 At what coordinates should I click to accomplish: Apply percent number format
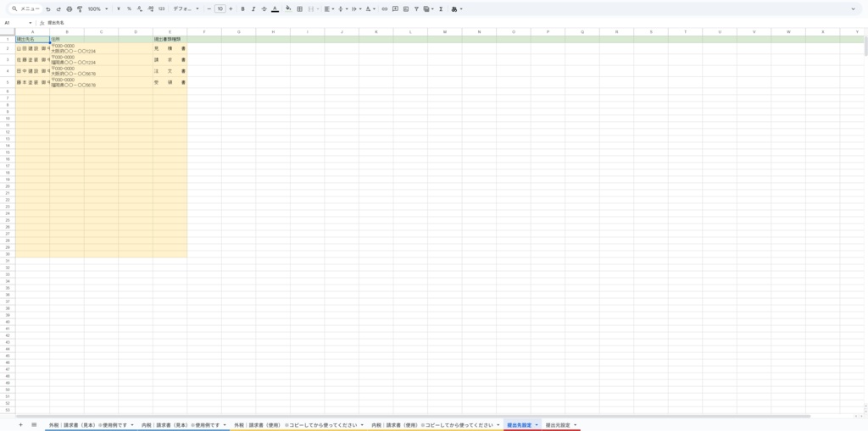[x=129, y=8]
